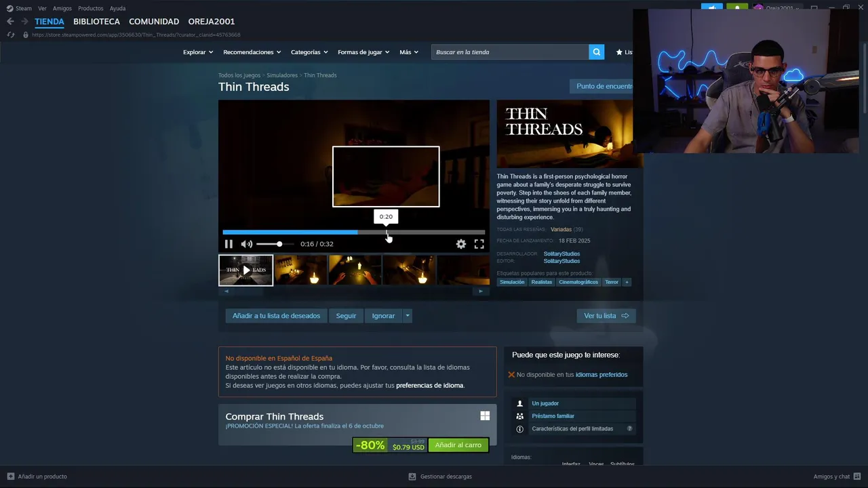Switch to the BIBLIOTECA tab
The image size is (868, 488).
[96, 22]
